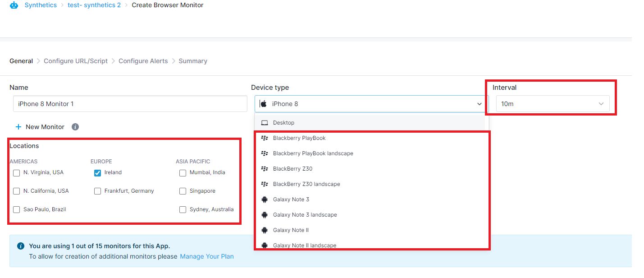
Task: Enable N. Virginia, USA location
Action: click(x=17, y=173)
